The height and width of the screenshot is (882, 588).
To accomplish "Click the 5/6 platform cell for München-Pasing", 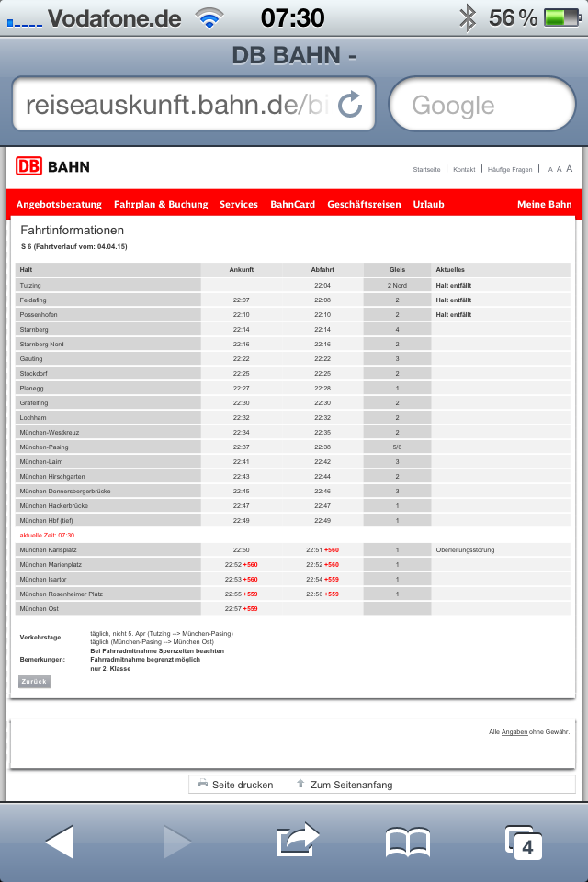I will coord(397,447).
